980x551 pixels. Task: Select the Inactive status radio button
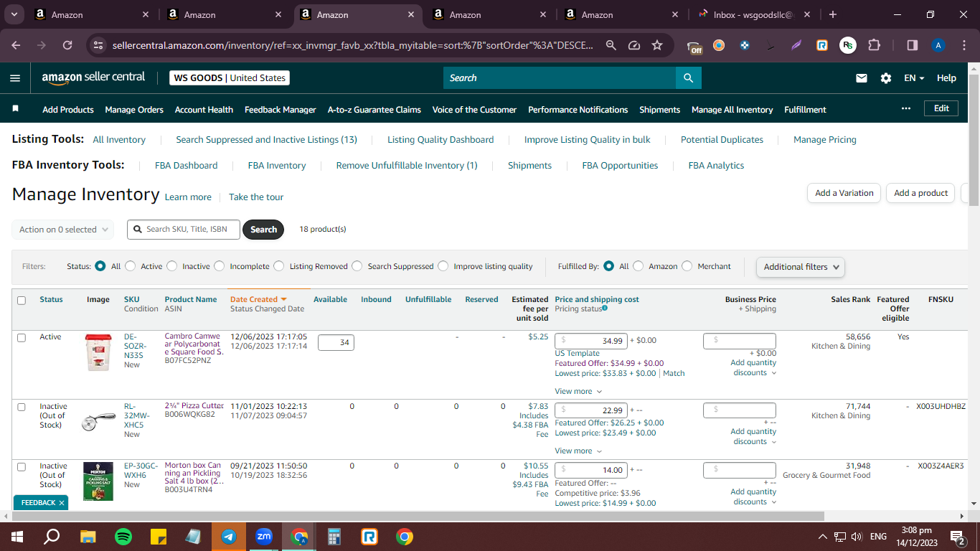[x=172, y=266]
